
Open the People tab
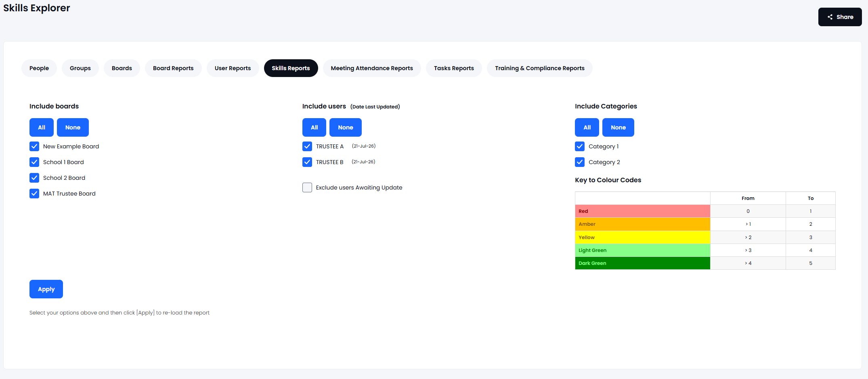pyautogui.click(x=39, y=68)
